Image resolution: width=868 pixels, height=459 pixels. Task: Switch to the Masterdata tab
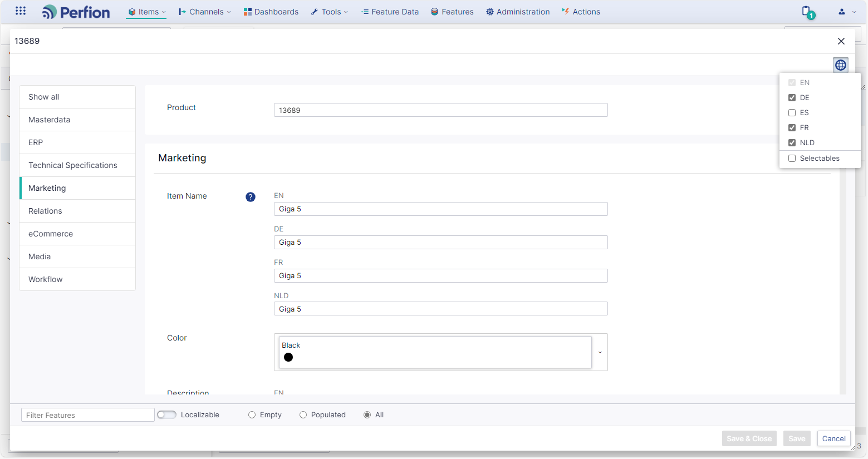click(x=77, y=120)
